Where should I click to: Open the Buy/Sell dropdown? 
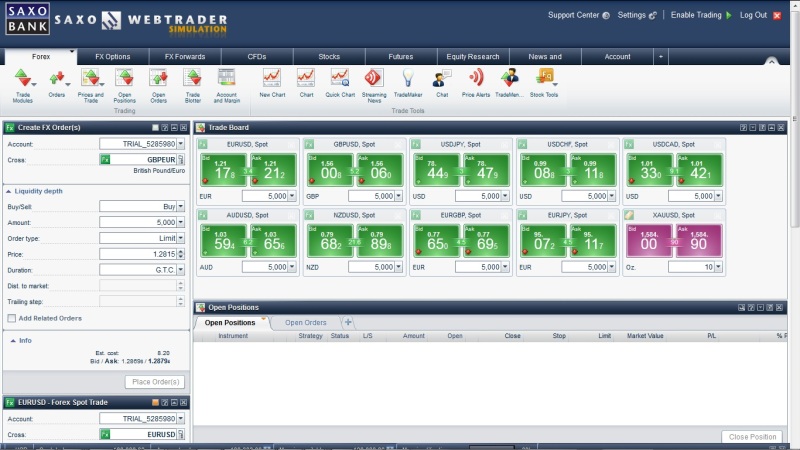[181, 207]
